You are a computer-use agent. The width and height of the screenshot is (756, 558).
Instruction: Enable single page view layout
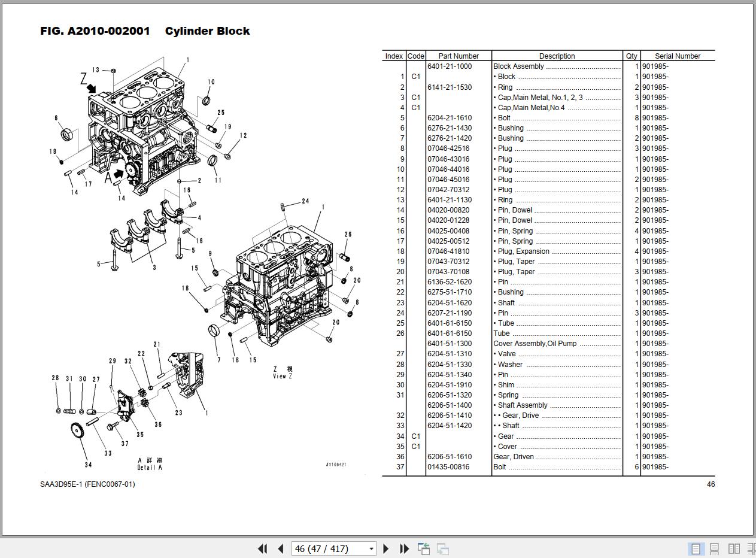(696, 548)
